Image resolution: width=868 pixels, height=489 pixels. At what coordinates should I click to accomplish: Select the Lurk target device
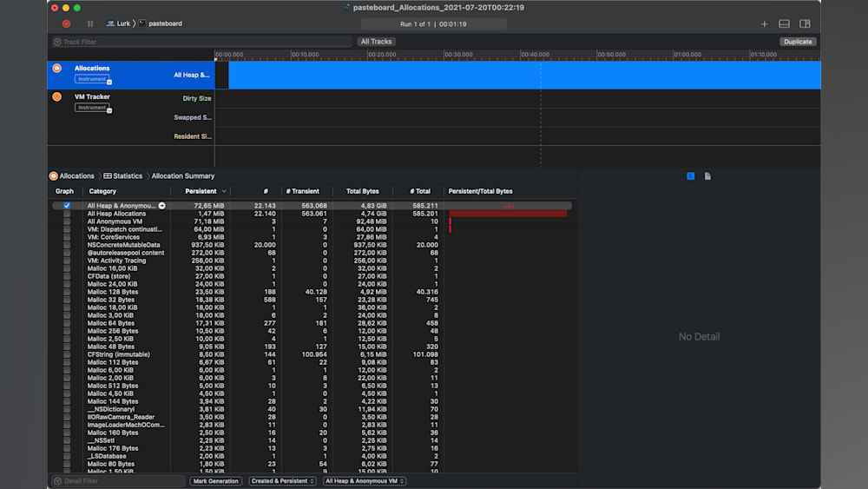click(x=118, y=23)
